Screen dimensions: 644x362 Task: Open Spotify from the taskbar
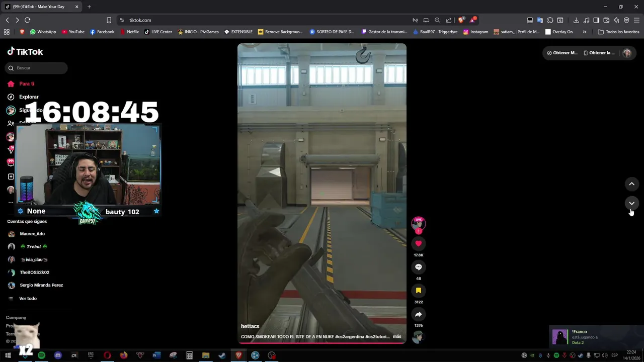[x=41, y=355]
